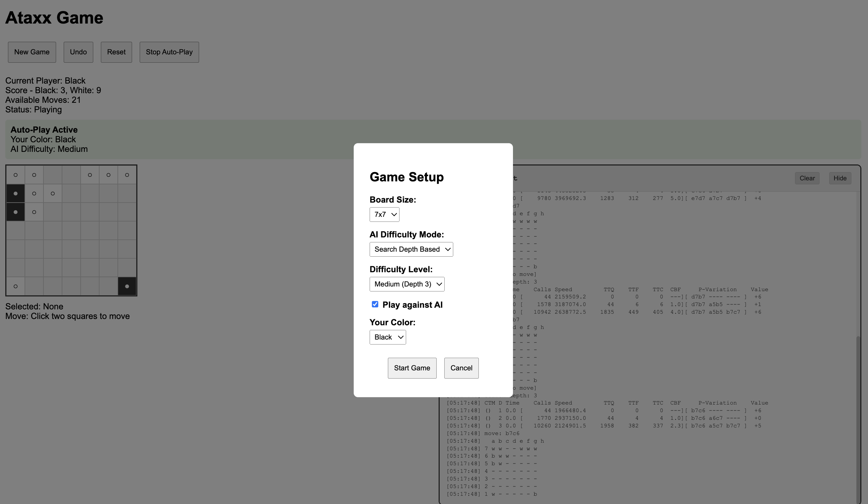Viewport: 868px width, 504px height.
Task: Stop the active Auto-Play
Action: click(x=169, y=52)
